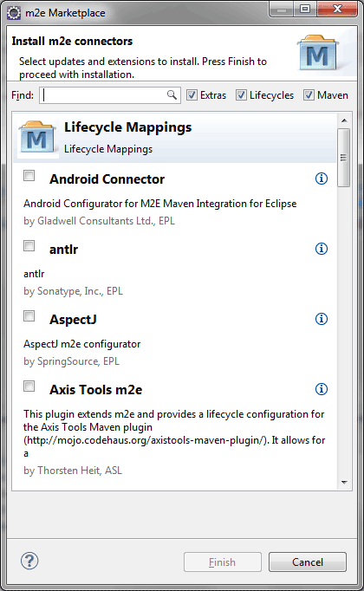View info for Axis Tools m2e
This screenshot has width=364, height=591.
click(321, 389)
